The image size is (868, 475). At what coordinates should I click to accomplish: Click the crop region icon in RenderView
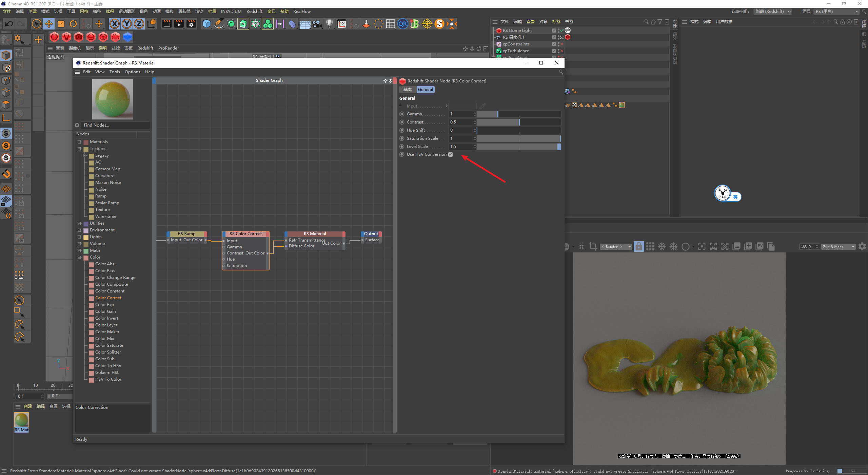tap(593, 247)
